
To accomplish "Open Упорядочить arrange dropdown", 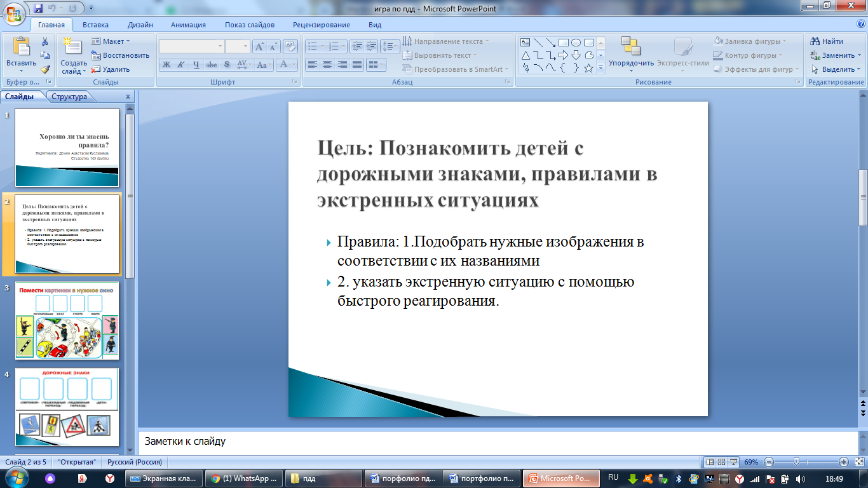I will (x=631, y=55).
